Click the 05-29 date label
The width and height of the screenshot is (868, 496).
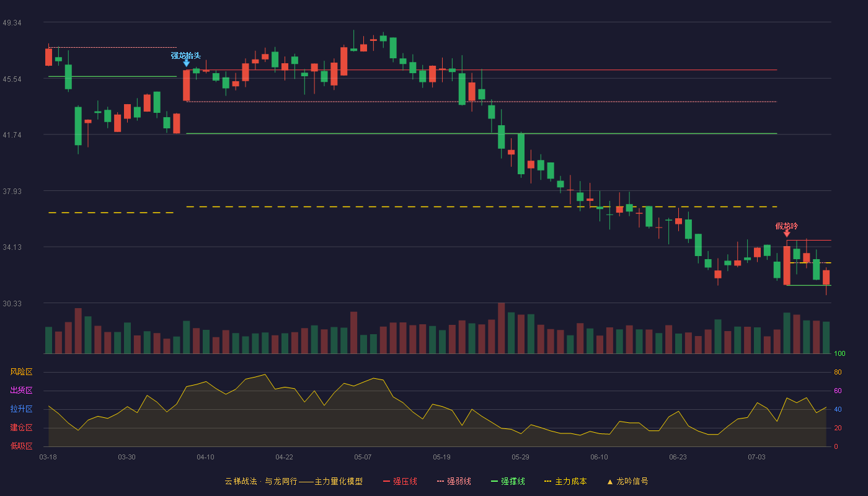pos(520,457)
